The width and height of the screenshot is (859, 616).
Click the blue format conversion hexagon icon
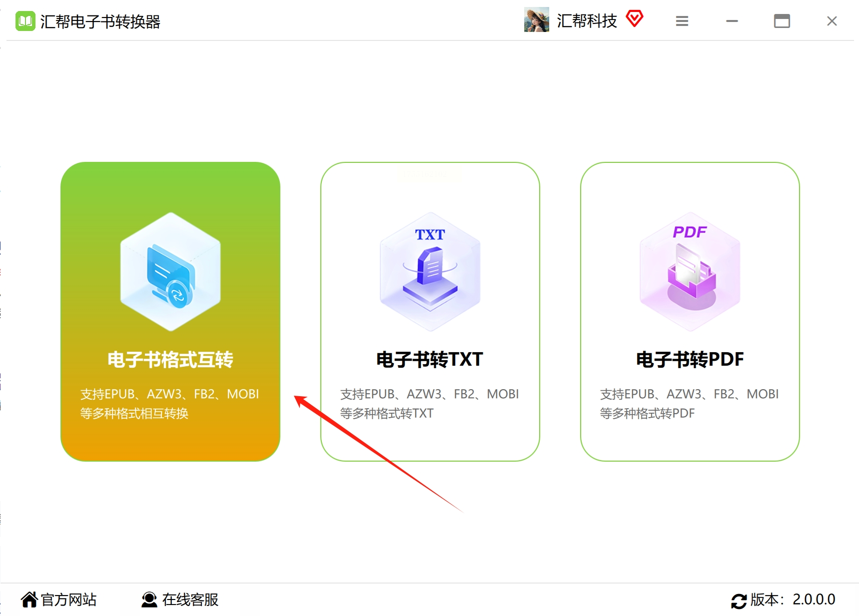tap(170, 271)
